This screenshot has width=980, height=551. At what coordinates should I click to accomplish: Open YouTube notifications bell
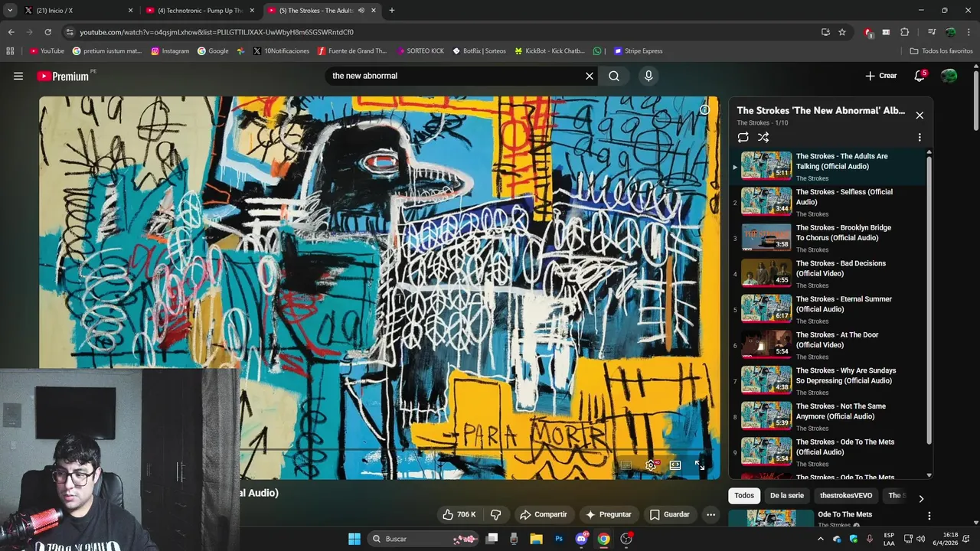tap(920, 76)
